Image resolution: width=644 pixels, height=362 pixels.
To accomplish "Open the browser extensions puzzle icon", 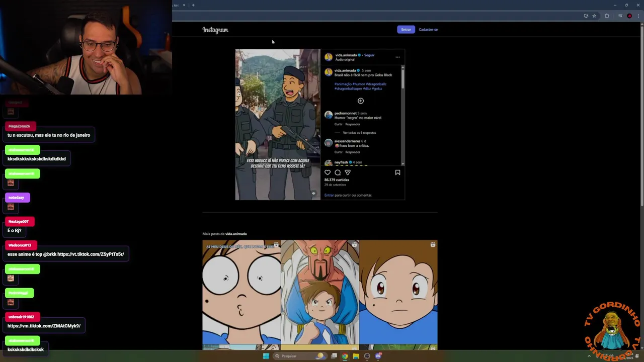I will (x=607, y=16).
